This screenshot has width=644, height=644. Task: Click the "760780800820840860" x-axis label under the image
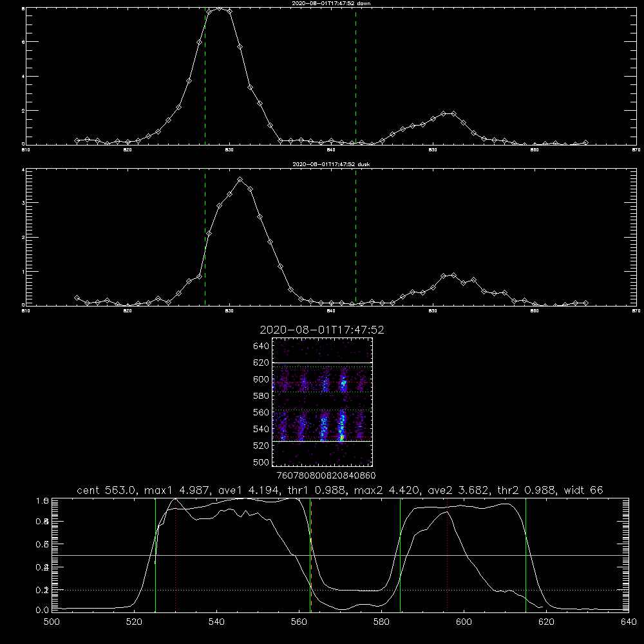(326, 476)
